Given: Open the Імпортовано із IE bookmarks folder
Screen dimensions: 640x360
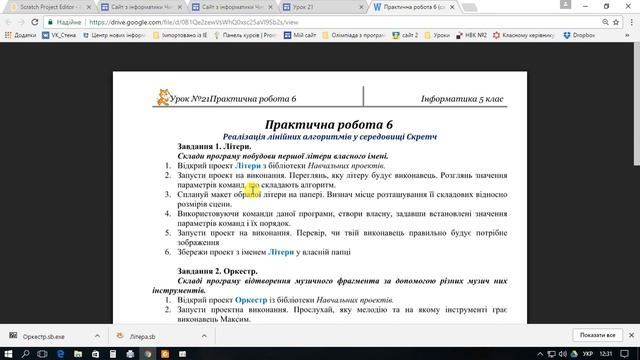Looking at the screenshot, I should 180,36.
